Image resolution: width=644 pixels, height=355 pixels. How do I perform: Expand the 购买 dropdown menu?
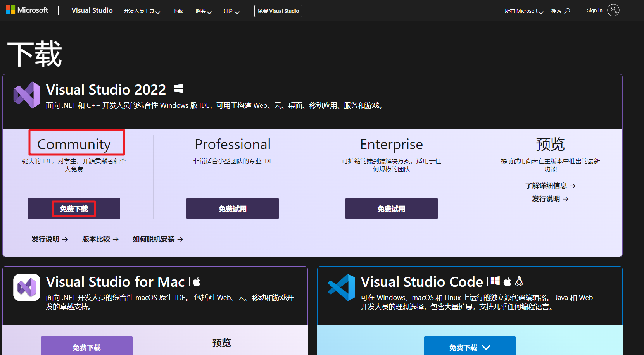204,11
